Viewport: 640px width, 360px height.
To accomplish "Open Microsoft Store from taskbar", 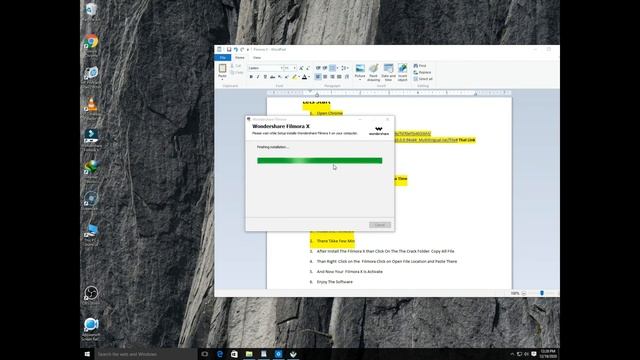I will click(234, 354).
